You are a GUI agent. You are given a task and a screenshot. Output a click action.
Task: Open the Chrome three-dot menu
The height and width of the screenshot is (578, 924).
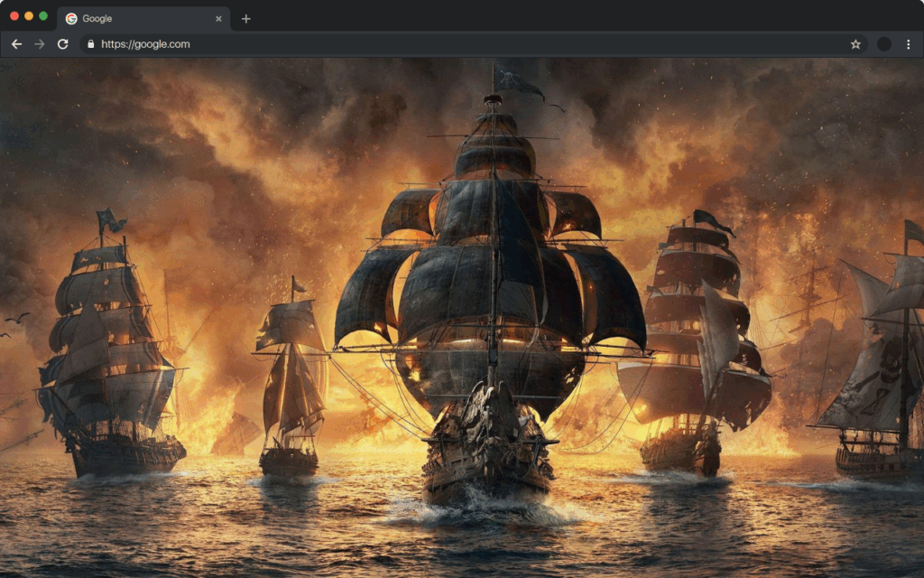908,44
